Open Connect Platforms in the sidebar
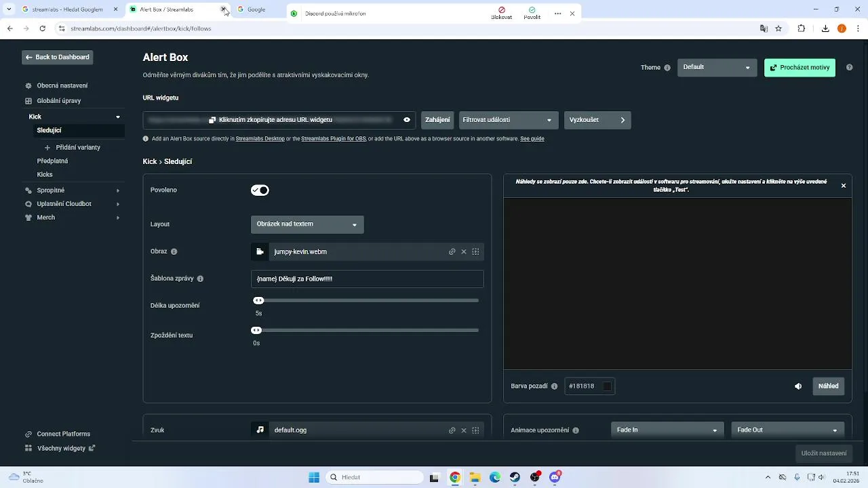 58,434
